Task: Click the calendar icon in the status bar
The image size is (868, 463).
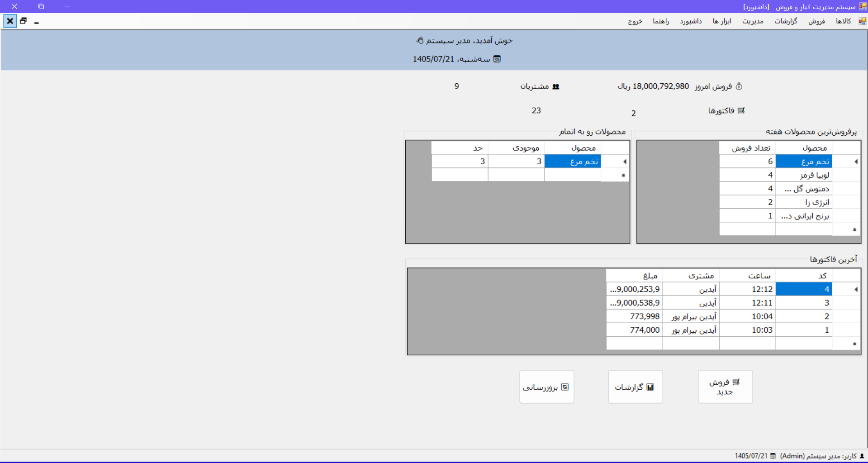Action: [773, 456]
